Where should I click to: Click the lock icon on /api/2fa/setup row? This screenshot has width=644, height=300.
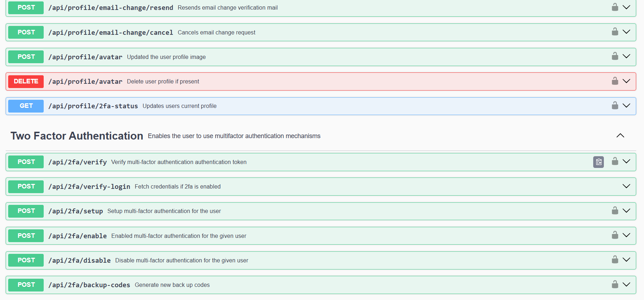615,211
